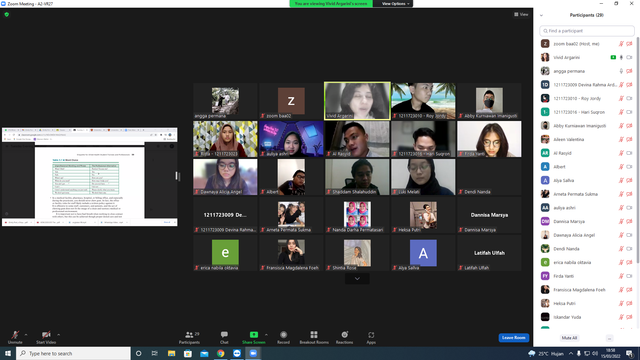Click the green sharing icon next to Vivid Argarini
The image size is (640, 360).
(x=613, y=58)
